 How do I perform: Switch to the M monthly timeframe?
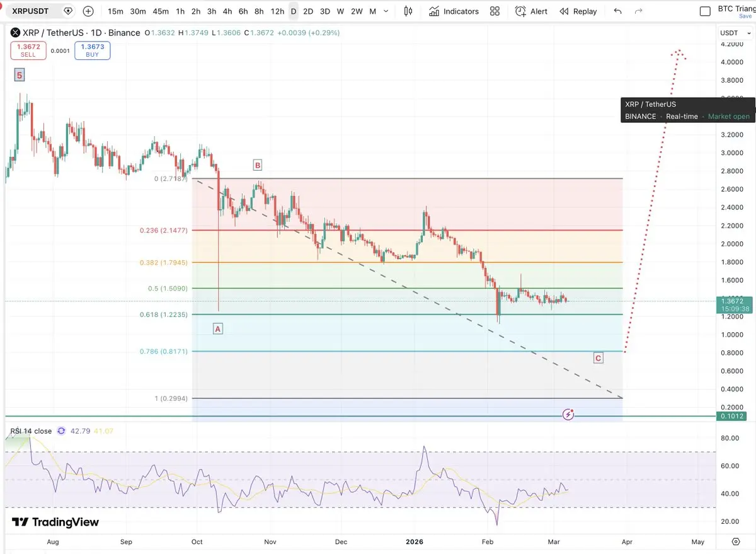coord(373,11)
